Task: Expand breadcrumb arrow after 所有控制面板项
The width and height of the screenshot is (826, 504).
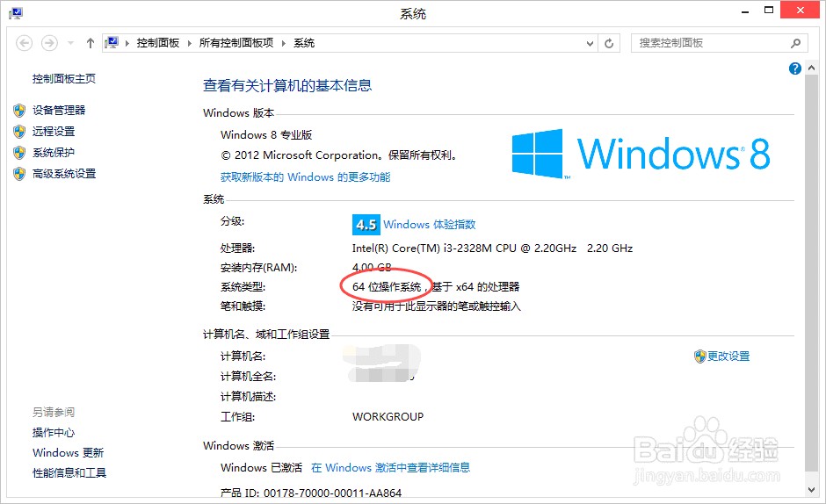Action: 284,43
